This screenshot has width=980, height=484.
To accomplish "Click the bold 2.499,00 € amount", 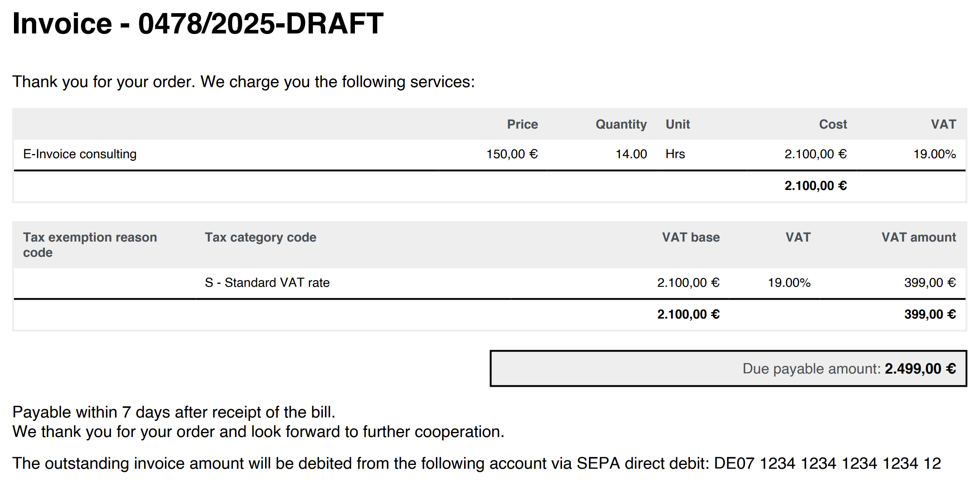I will click(x=920, y=368).
